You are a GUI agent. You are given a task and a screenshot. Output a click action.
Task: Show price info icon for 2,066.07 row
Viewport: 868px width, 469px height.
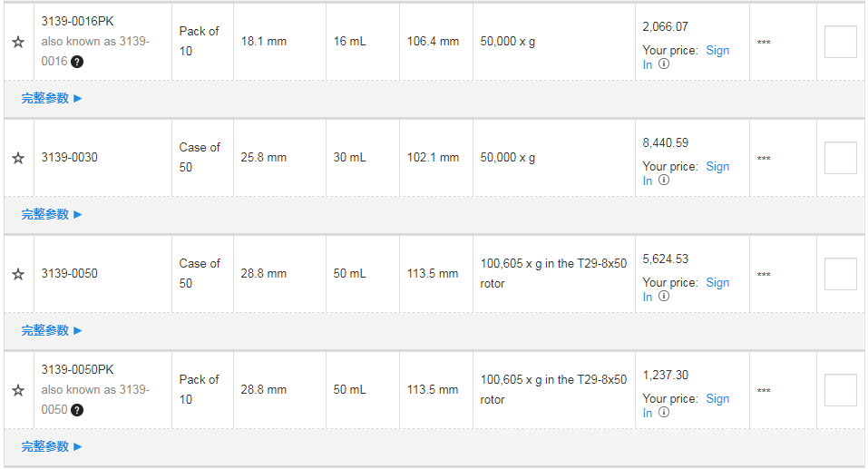(664, 64)
